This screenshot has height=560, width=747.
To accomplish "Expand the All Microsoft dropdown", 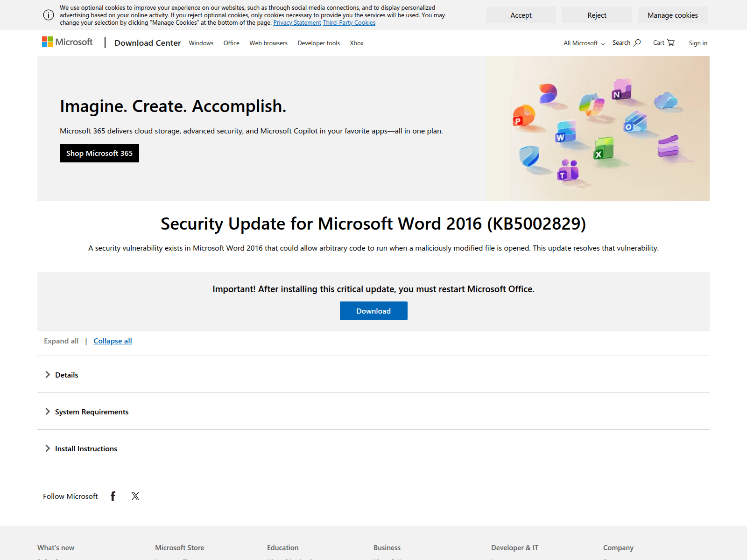I will [x=584, y=43].
